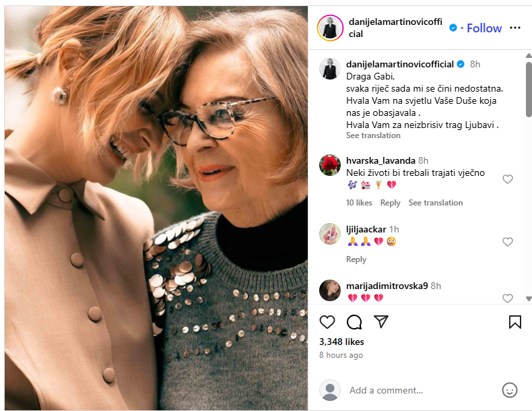This screenshot has width=532, height=411.
Task: See translation of the caption
Action: point(373,135)
